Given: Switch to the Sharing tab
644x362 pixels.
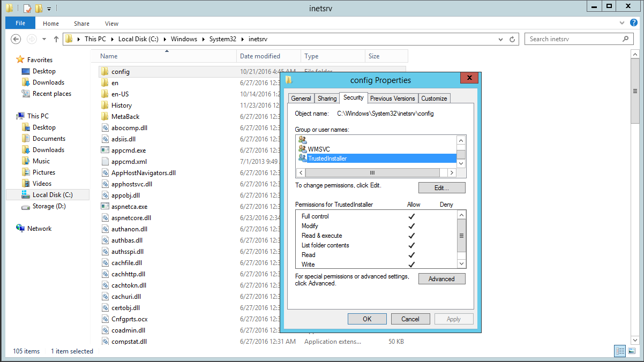Looking at the screenshot, I should [x=327, y=99].
